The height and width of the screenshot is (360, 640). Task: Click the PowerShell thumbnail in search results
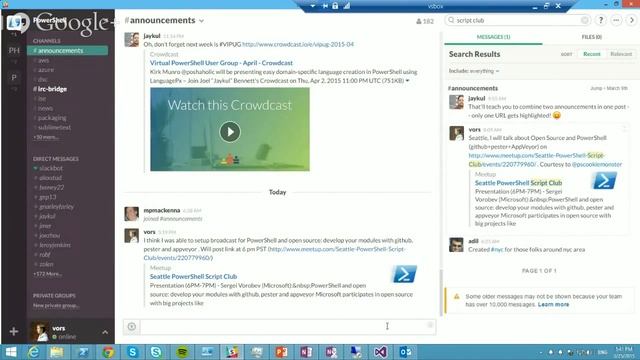(604, 180)
